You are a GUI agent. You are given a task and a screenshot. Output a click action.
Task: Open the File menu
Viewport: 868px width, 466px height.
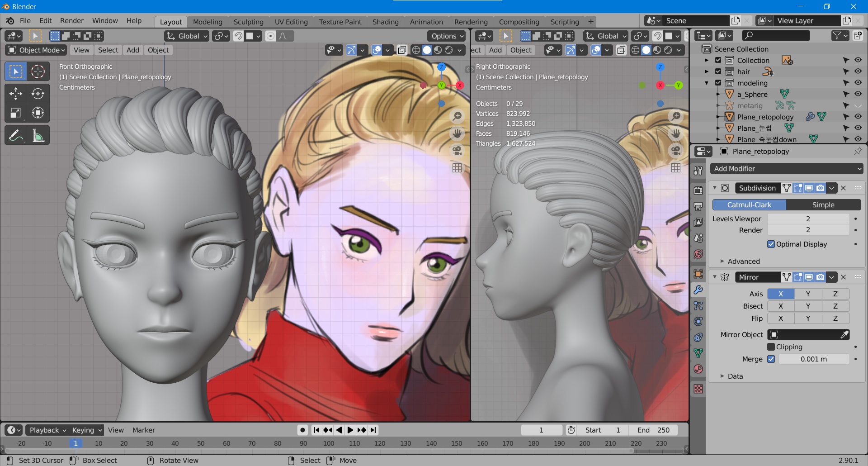click(x=25, y=21)
